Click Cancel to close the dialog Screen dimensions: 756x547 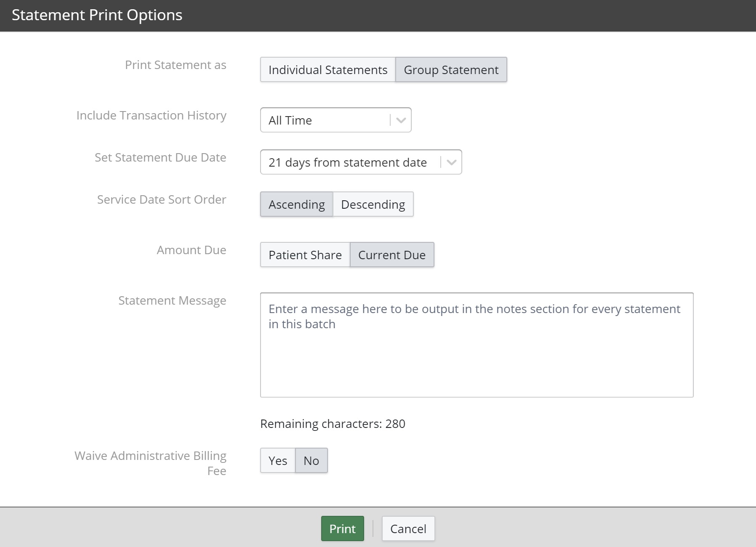click(407, 528)
